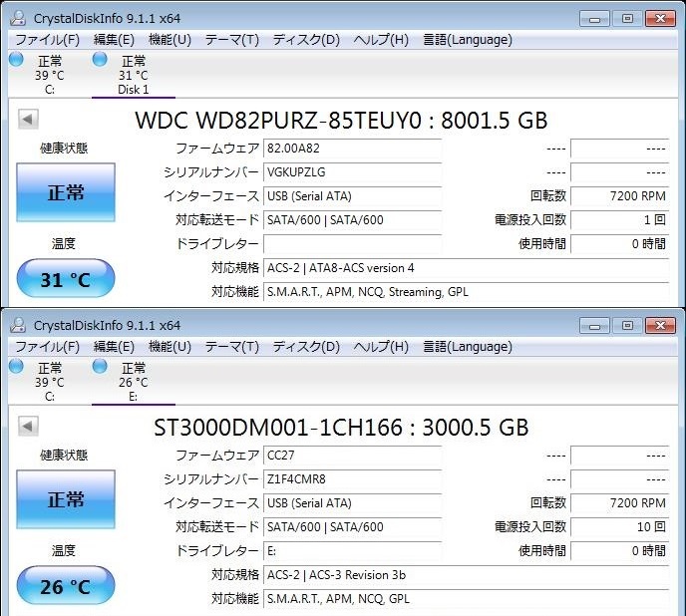Click the serial number field VGKUPZLG
Screen dimensions: 686x616
[352, 171]
